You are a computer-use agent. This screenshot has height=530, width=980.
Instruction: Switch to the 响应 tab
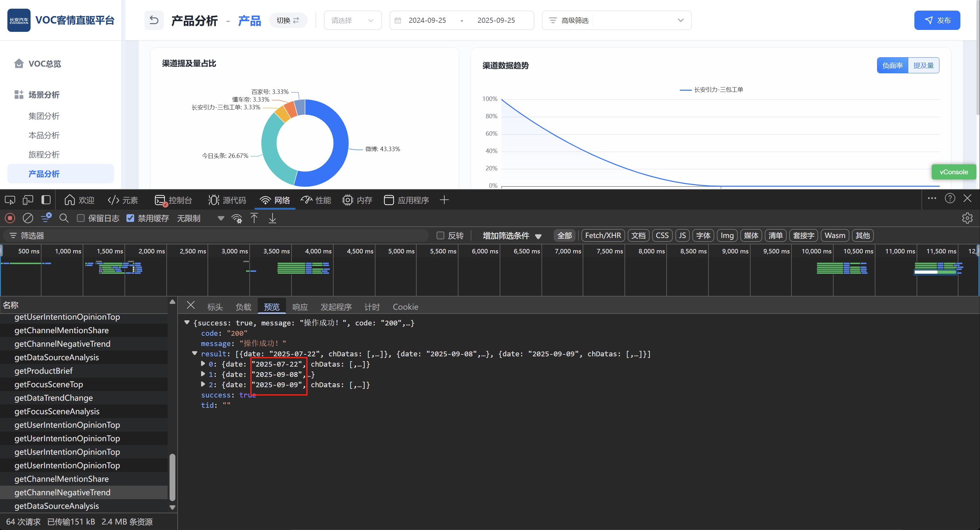tap(300, 307)
